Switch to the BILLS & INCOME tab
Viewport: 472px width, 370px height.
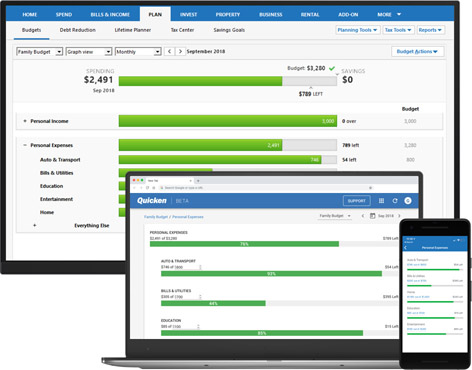[x=110, y=15]
